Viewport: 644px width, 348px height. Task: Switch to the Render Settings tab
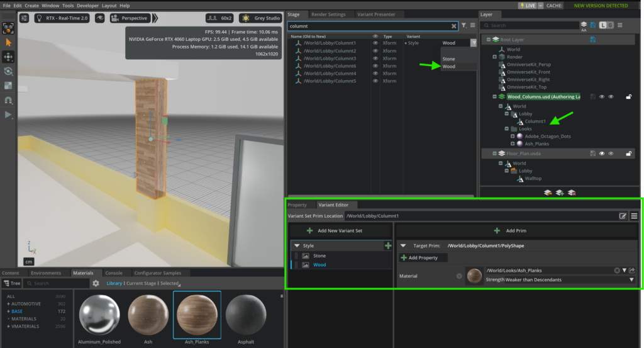tap(328, 14)
